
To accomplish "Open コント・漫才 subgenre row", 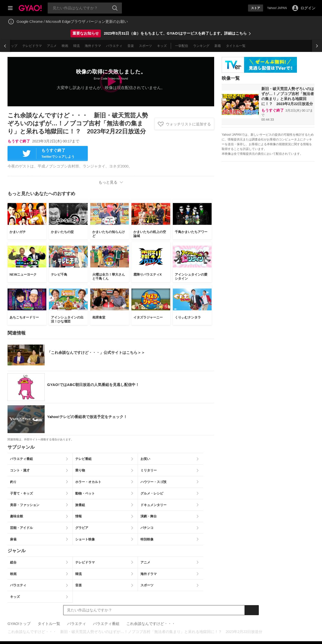I will pyautogui.click(x=40, y=470).
